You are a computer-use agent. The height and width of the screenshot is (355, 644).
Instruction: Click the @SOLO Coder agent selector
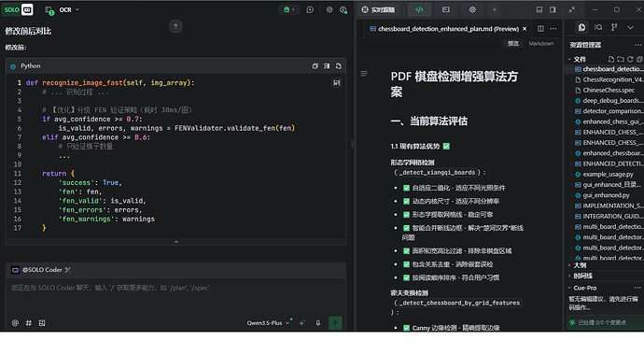pyautogui.click(x=37, y=270)
